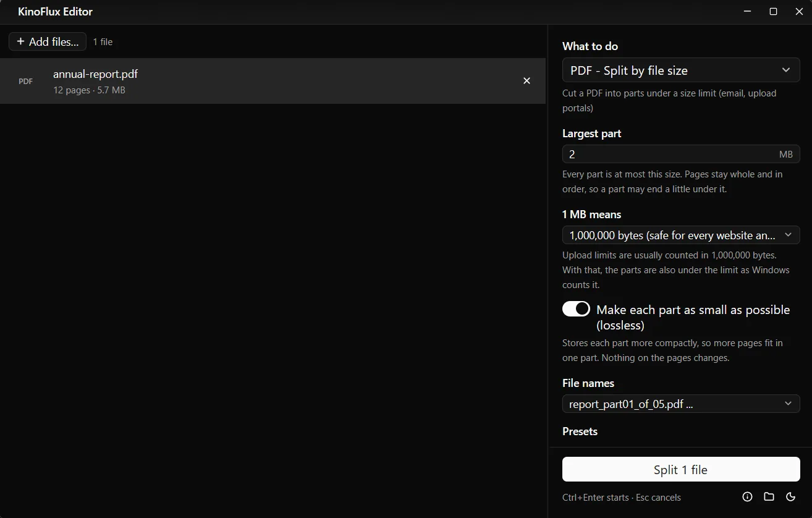The width and height of the screenshot is (812, 518).
Task: Click the 'Add files...' button
Action: [x=48, y=41]
